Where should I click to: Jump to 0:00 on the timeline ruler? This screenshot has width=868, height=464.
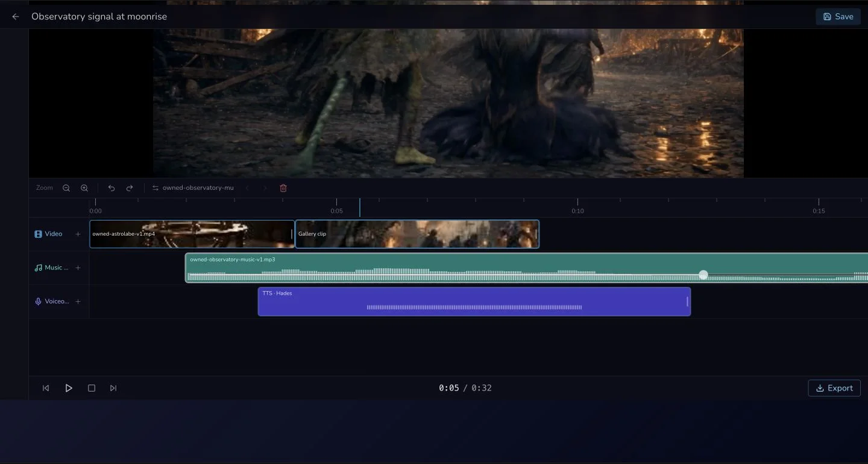pyautogui.click(x=95, y=211)
